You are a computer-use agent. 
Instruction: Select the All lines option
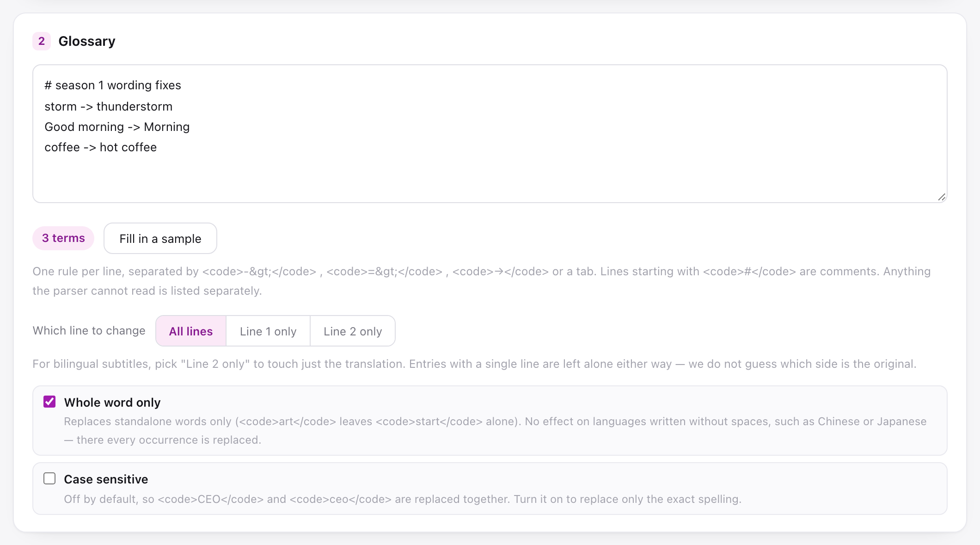(x=191, y=331)
